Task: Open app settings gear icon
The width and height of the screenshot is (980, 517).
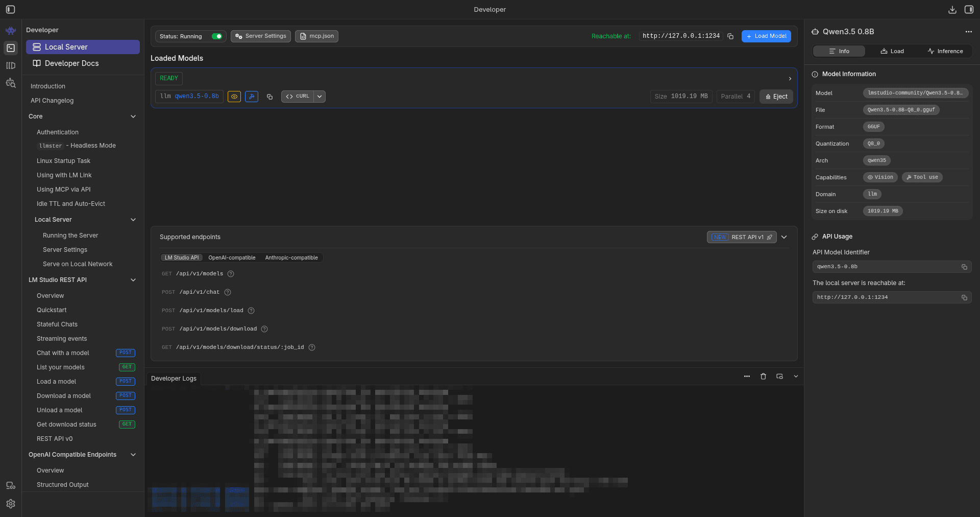Action: [x=11, y=504]
